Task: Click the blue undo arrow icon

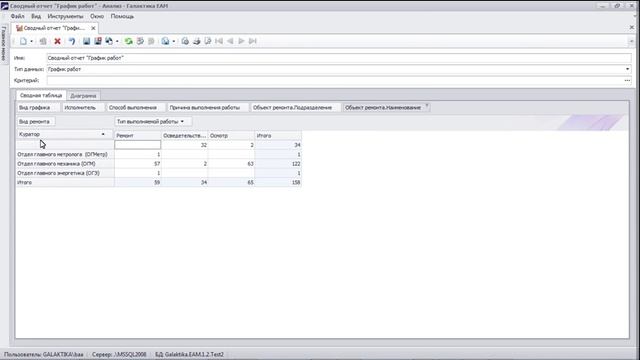Action: [72, 41]
